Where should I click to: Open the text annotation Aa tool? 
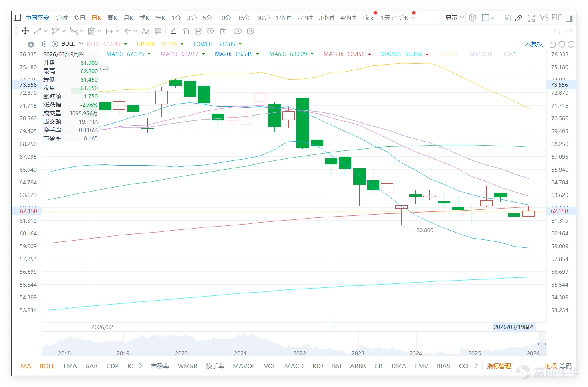[145, 31]
